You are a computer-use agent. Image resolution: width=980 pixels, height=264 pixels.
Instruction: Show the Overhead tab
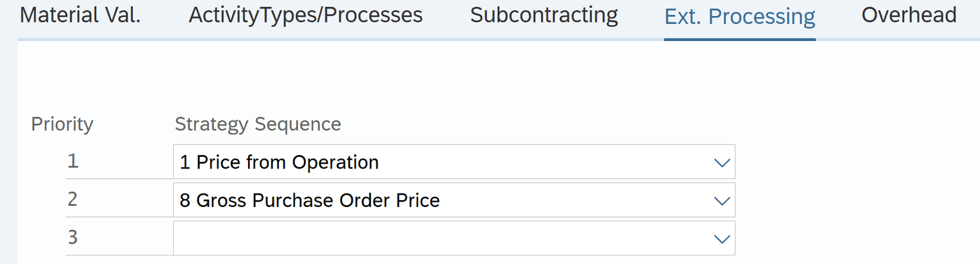[x=908, y=15]
